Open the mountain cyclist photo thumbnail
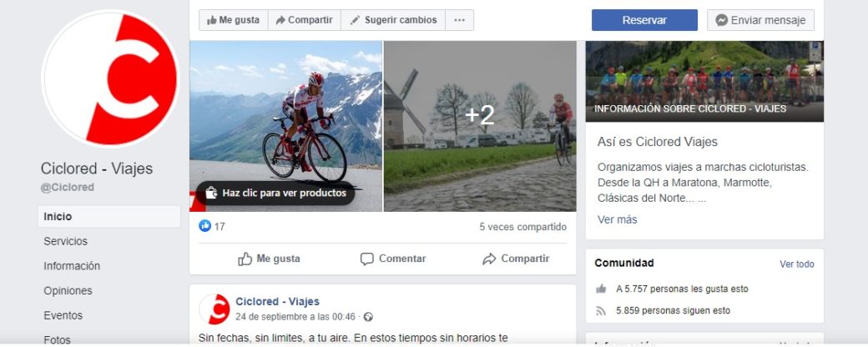This screenshot has width=868, height=347. click(285, 126)
